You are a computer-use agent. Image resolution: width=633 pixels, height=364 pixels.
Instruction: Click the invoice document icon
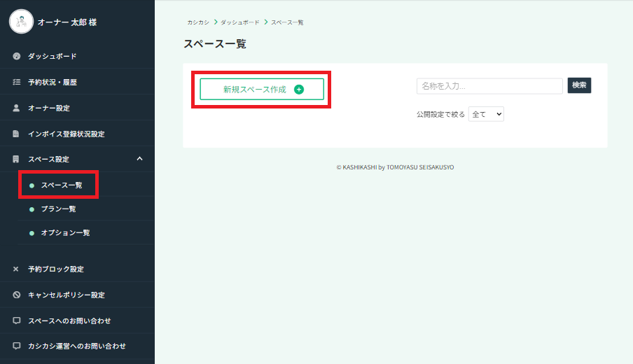(15, 134)
